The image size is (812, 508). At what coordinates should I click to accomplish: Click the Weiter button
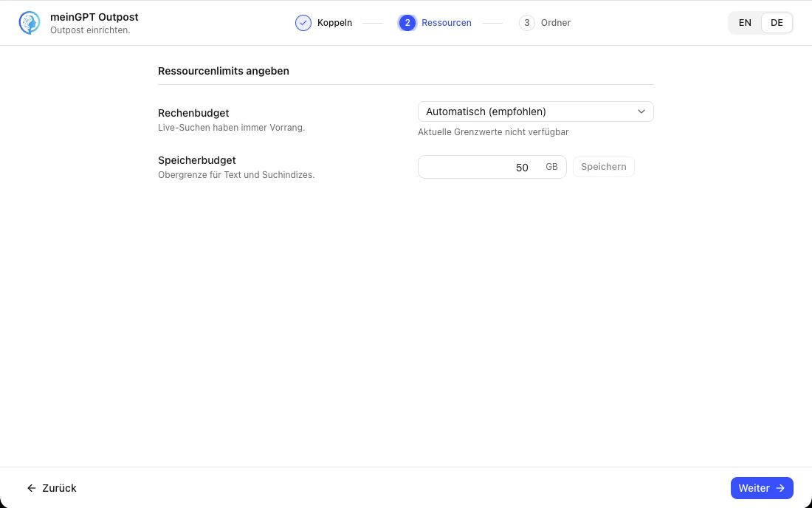(762, 488)
